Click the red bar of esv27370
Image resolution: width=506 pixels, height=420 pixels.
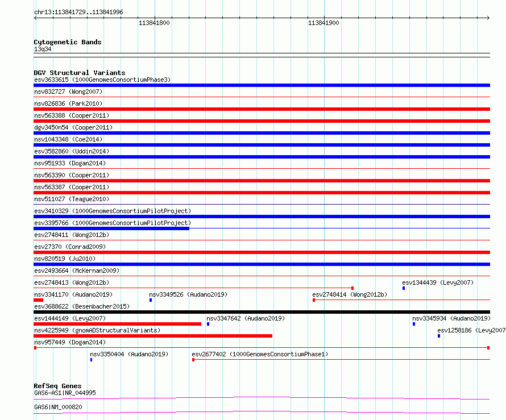262,252
